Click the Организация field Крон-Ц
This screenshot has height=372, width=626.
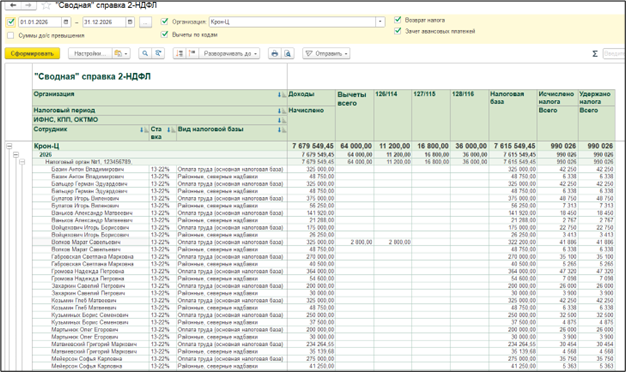[292, 22]
